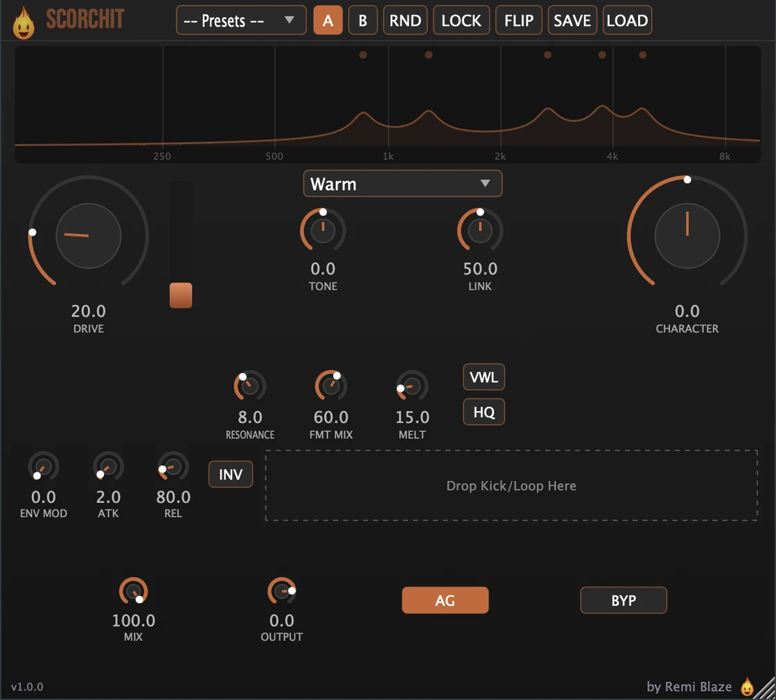Click the second formant dot just above 1k
776x700 pixels.
click(x=429, y=55)
